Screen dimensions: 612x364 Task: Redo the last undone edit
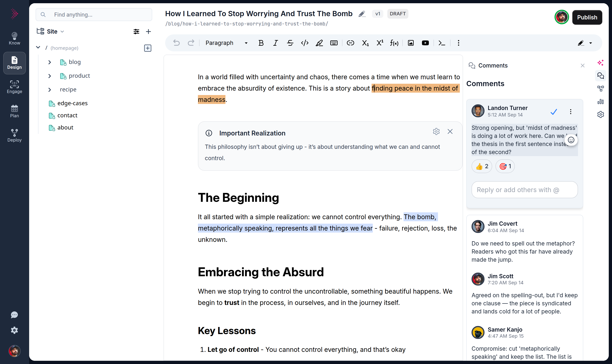(191, 43)
